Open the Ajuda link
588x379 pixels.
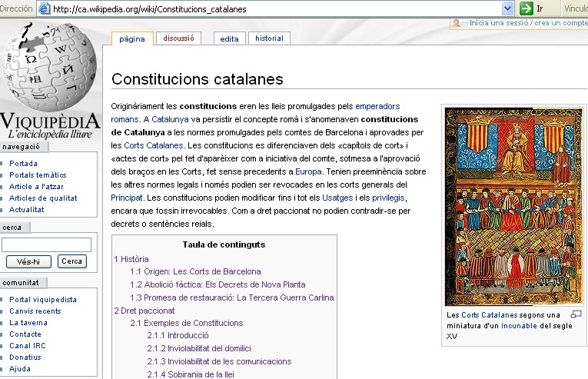pos(20,369)
